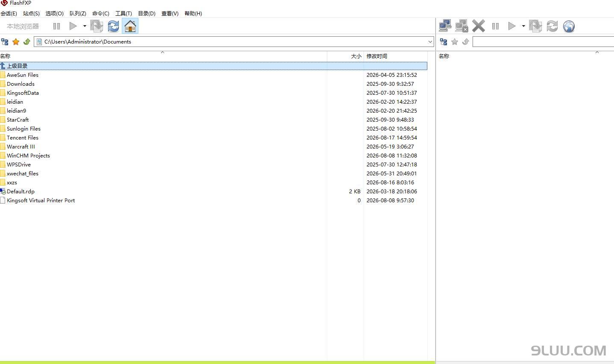Open the 查看(V) menu
Screen dimensions: 614x364
click(x=170, y=14)
